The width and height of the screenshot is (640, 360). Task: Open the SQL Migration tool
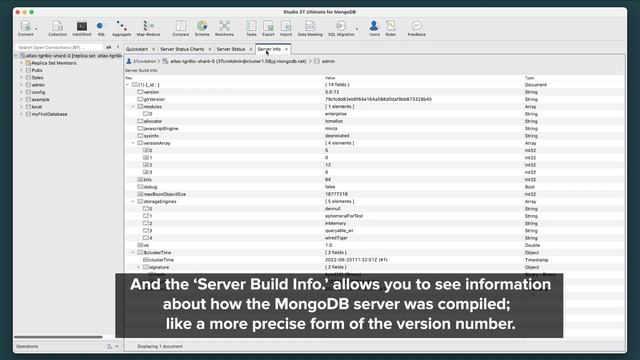(341, 28)
